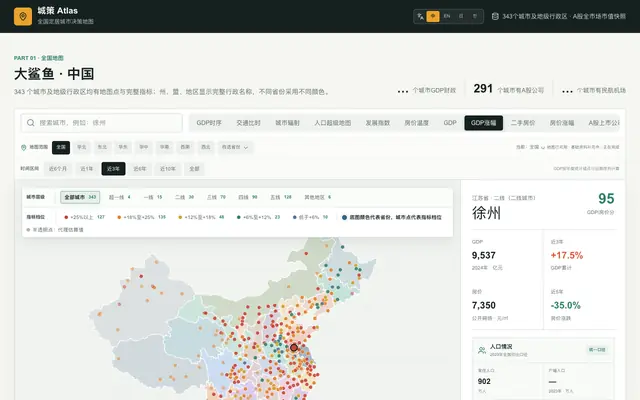The image size is (640, 400).
Task: Expand the province selection dropdown
Action: point(235,147)
